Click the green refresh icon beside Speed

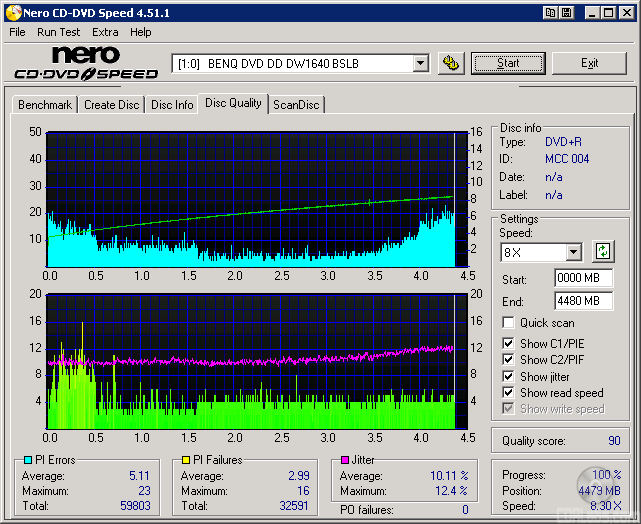[603, 251]
